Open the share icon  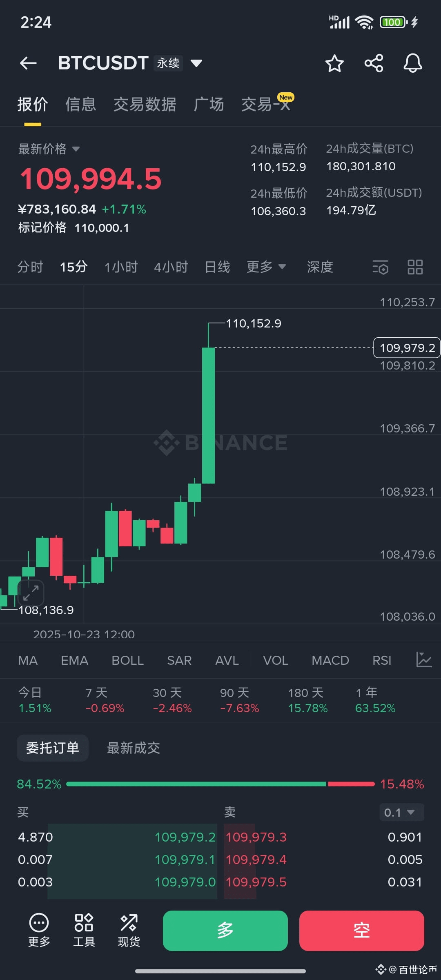click(373, 63)
